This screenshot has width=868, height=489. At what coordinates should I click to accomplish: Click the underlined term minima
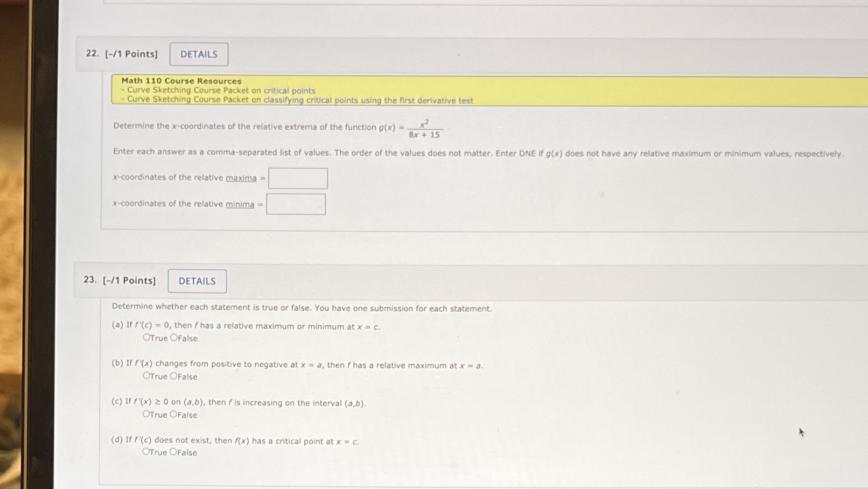coord(240,204)
